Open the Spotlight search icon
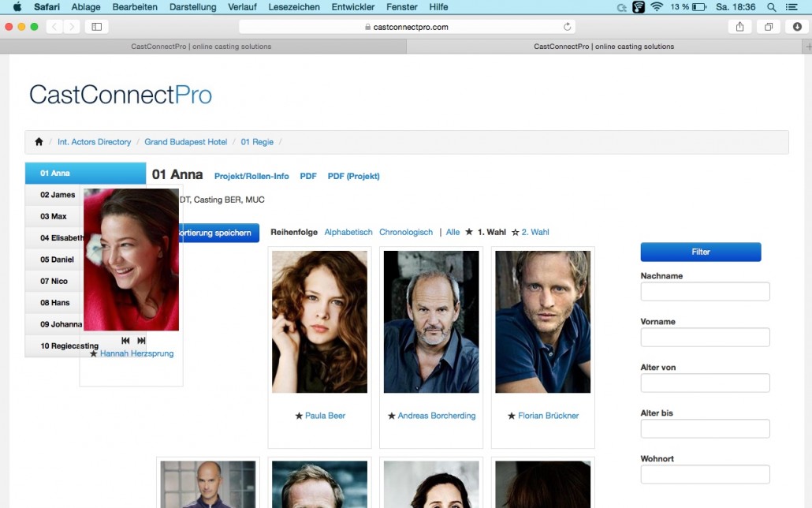 coord(771,7)
